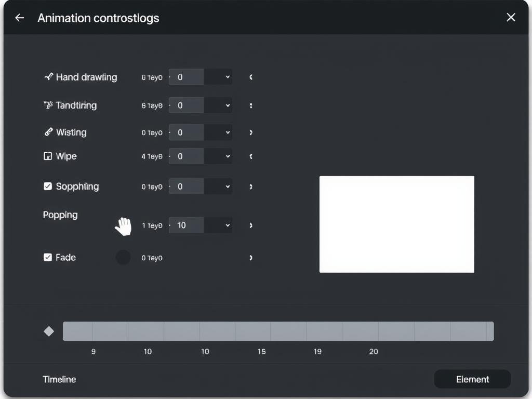532x399 pixels.
Task: Select the Hand drawing pen icon
Action: point(48,77)
